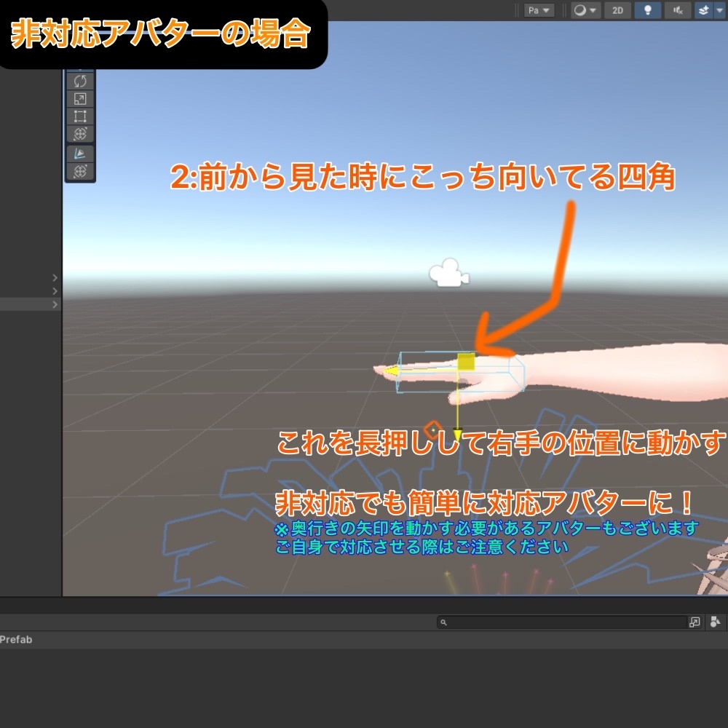
Task: Select the Scale tool below Rotate
Action: click(80, 98)
